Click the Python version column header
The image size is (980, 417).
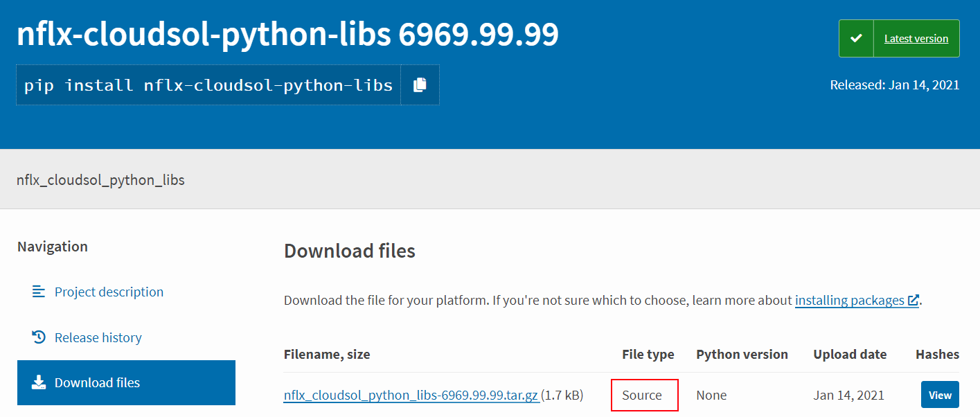[x=742, y=355]
